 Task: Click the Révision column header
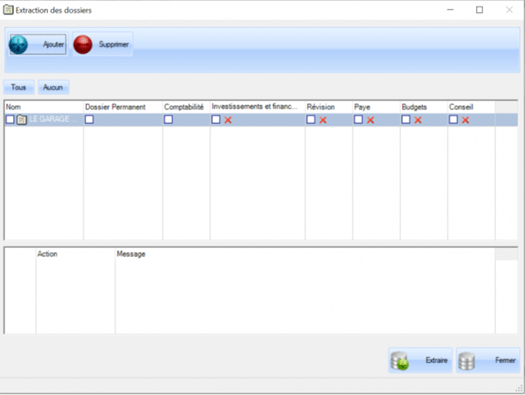point(329,107)
